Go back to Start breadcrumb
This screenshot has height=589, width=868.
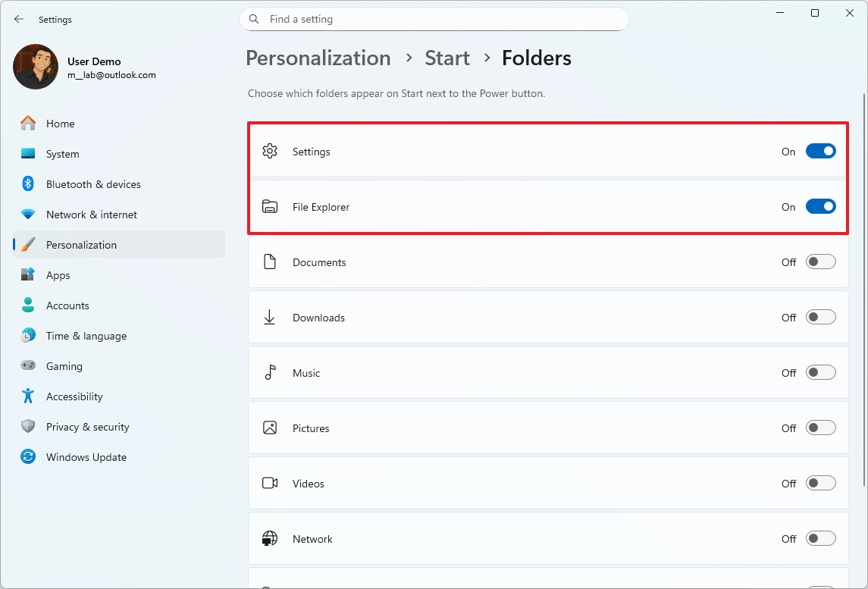(x=447, y=58)
